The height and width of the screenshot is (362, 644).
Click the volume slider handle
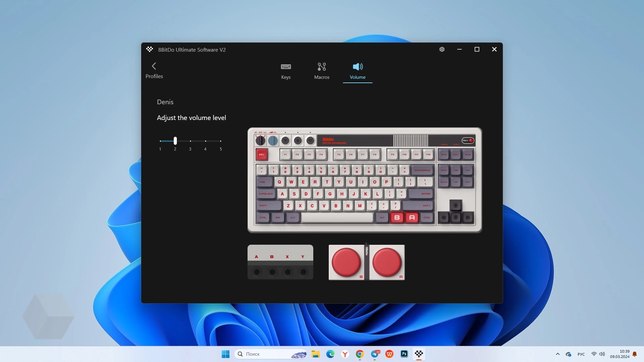click(175, 141)
